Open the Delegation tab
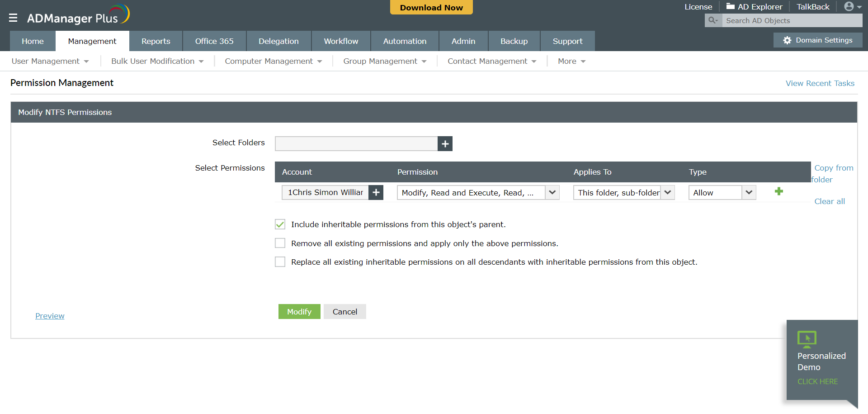Image resolution: width=868 pixels, height=414 pixels. [278, 41]
